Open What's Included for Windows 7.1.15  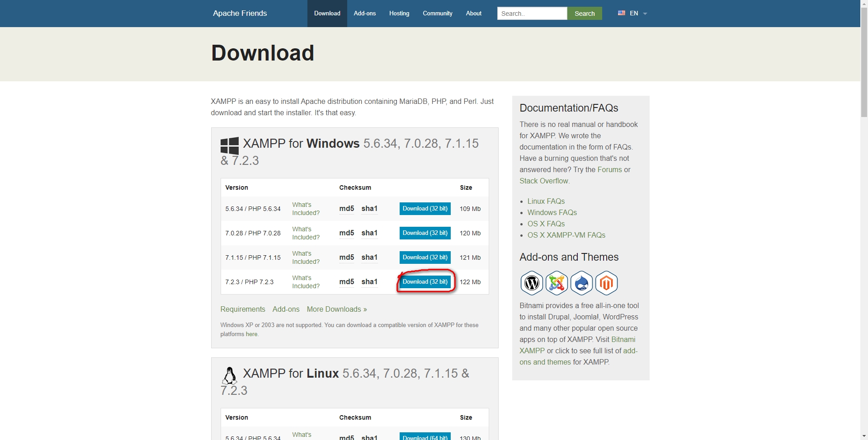(x=306, y=257)
